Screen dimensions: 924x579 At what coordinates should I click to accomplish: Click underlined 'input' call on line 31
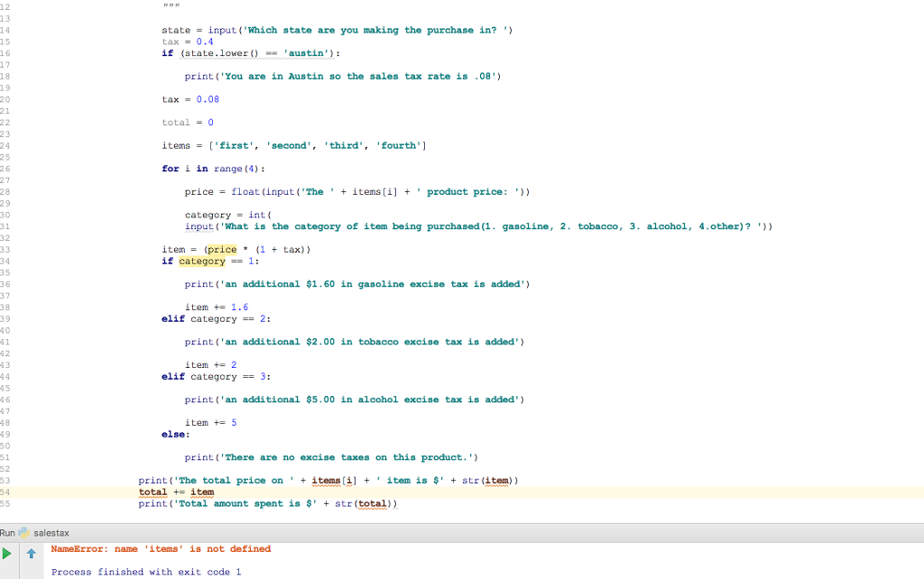click(198, 226)
